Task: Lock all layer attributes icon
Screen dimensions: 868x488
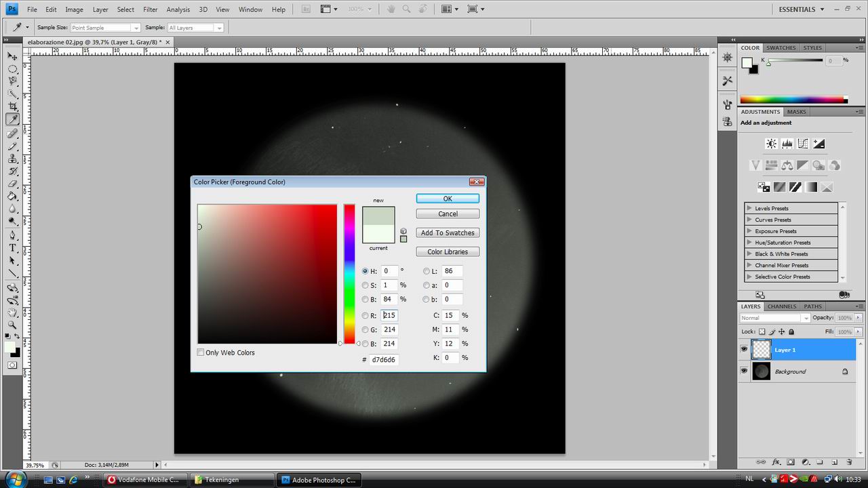Action: pos(791,331)
